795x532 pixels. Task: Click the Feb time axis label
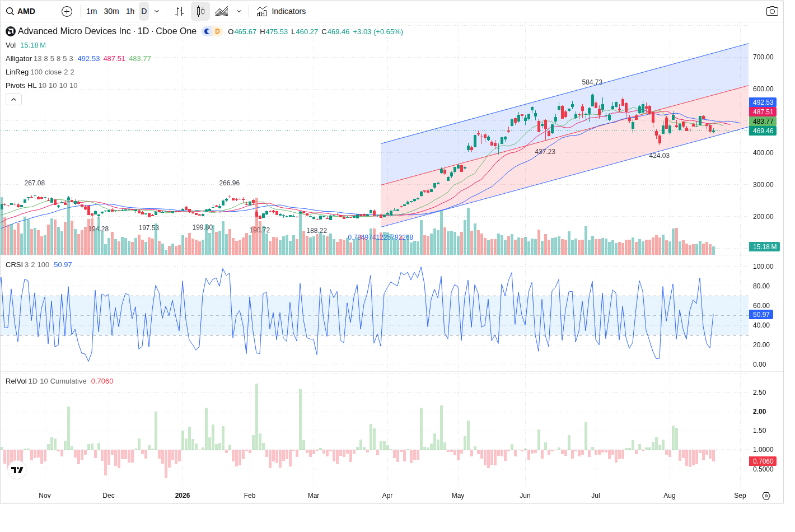point(250,496)
